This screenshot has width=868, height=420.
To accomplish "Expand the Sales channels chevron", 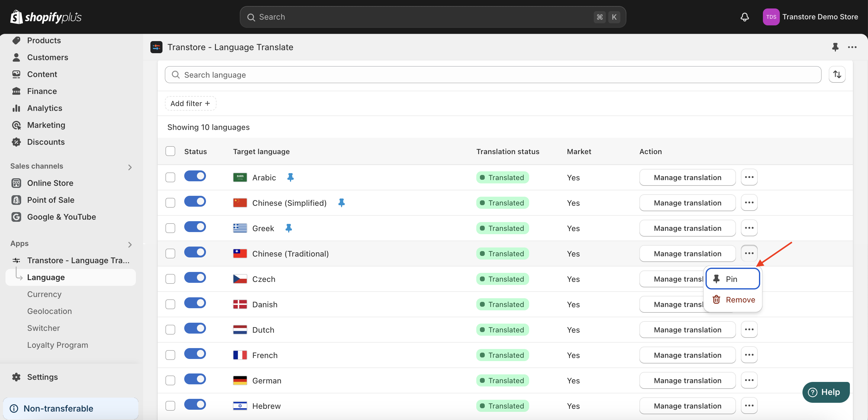I will [130, 167].
